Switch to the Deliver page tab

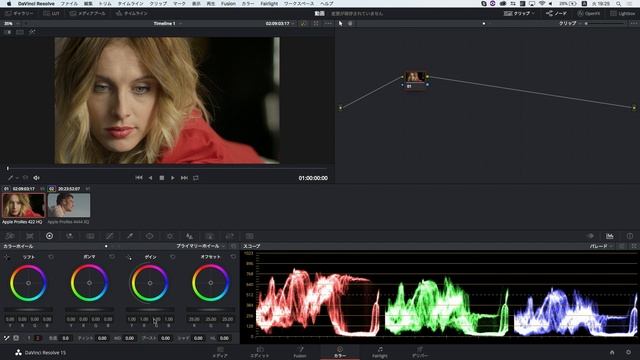[x=420, y=352]
